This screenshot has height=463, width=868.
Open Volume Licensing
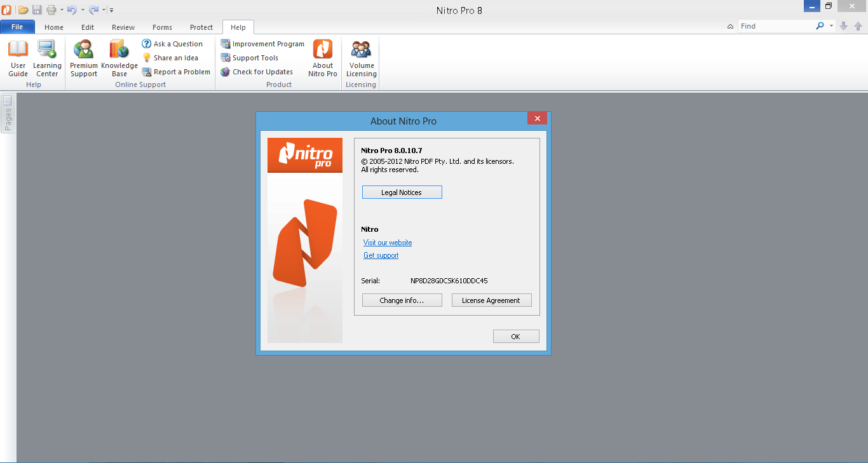click(361, 58)
